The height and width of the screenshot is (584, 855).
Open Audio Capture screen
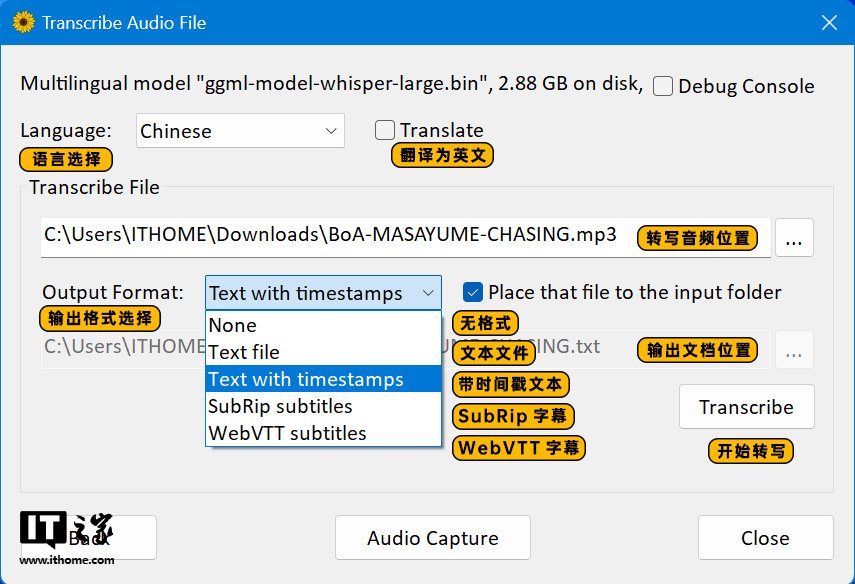point(432,538)
